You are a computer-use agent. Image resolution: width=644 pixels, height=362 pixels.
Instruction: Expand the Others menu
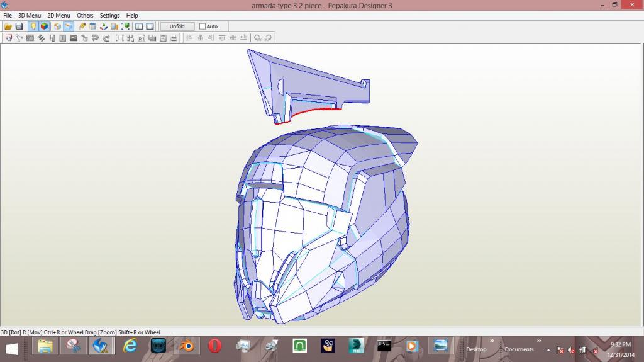coord(85,16)
